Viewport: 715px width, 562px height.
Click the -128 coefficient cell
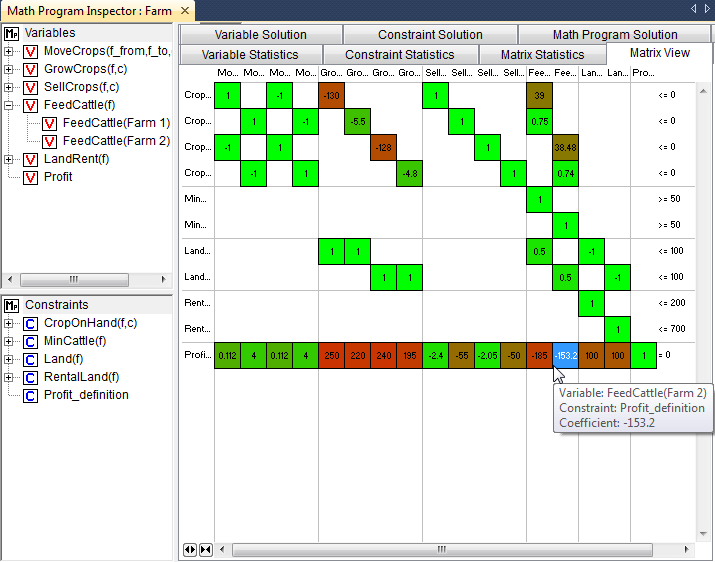(x=383, y=148)
